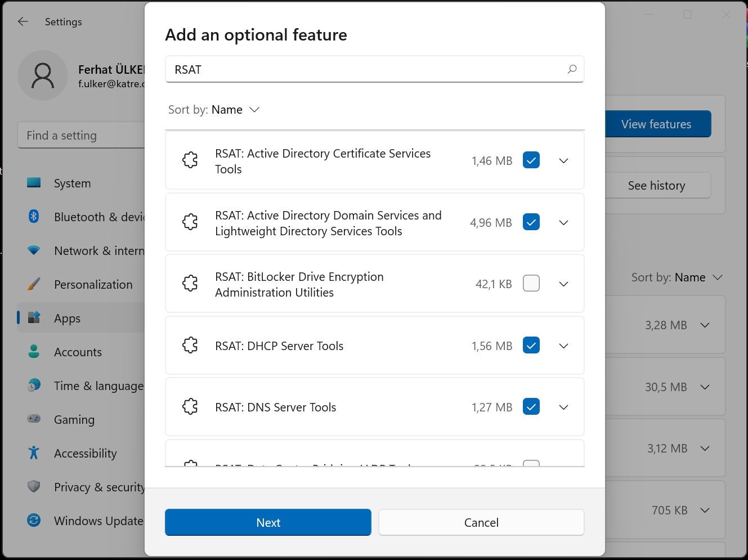The height and width of the screenshot is (560, 748).
Task: Click the Personalization brush icon
Action: [34, 284]
